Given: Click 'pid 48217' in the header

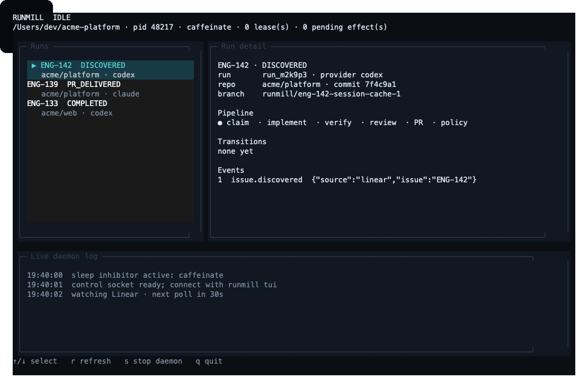Looking at the screenshot, I should [153, 28].
